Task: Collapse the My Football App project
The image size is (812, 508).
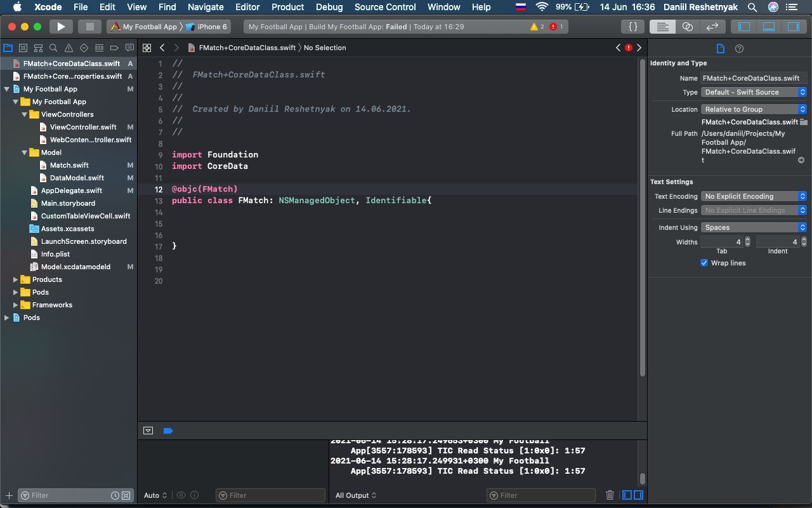Action: click(x=7, y=89)
